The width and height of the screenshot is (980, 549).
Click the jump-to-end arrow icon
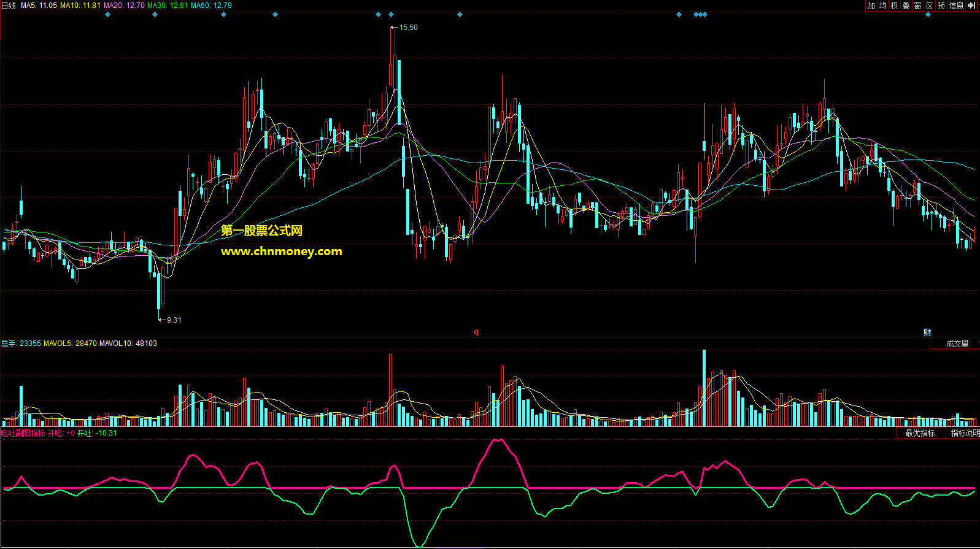point(971,6)
